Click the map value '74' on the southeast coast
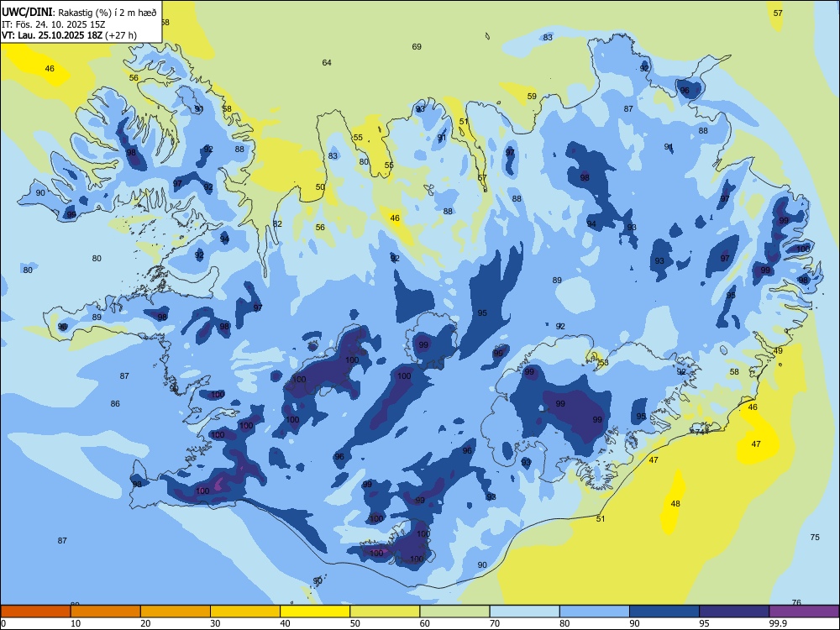Screen dimensions: 840x630 pyautogui.click(x=700, y=432)
